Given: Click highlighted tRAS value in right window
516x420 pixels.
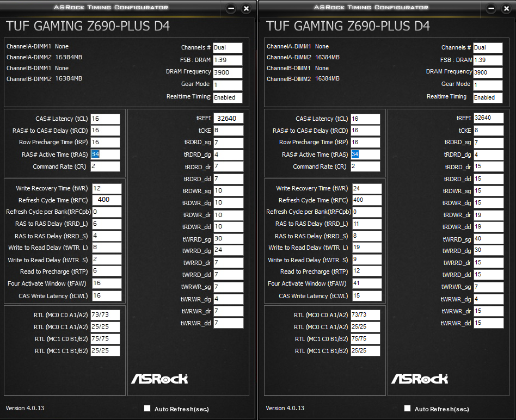Looking at the screenshot, I should coord(355,155).
